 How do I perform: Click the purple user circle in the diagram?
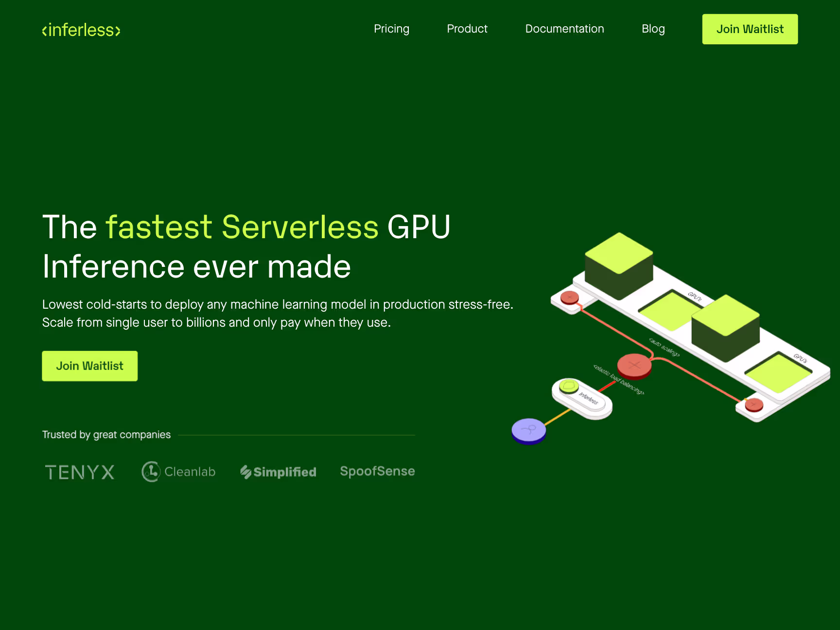coord(529,430)
